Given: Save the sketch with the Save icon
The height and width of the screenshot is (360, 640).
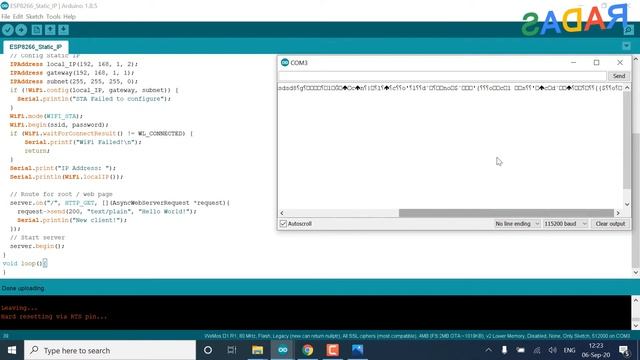Looking at the screenshot, I should click(x=63, y=30).
